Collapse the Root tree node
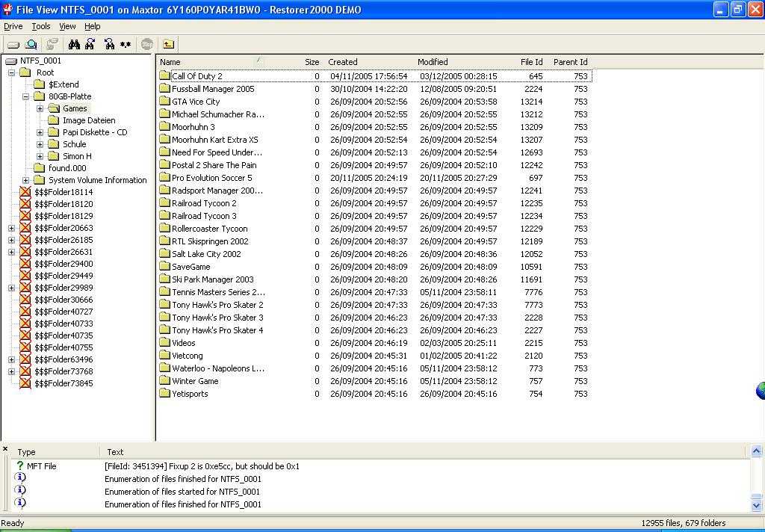The width and height of the screenshot is (765, 532). coord(11,72)
